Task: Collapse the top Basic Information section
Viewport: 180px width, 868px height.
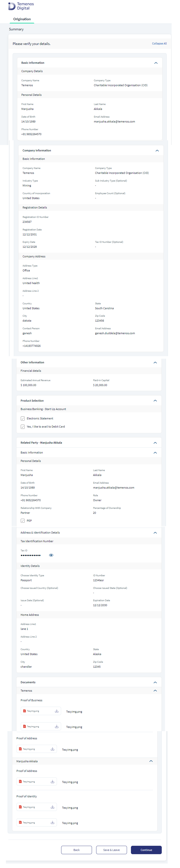Action: [156, 63]
